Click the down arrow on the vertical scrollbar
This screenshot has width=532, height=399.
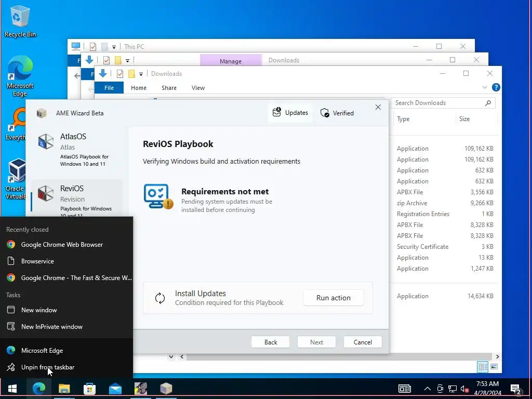coord(171,356)
